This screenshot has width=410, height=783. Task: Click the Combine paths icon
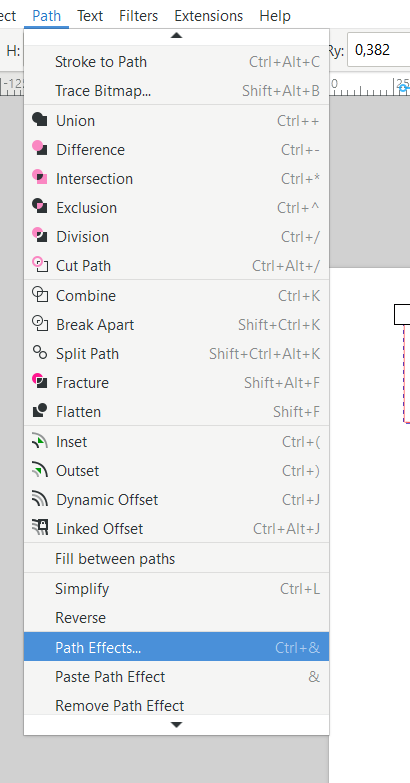(39, 295)
